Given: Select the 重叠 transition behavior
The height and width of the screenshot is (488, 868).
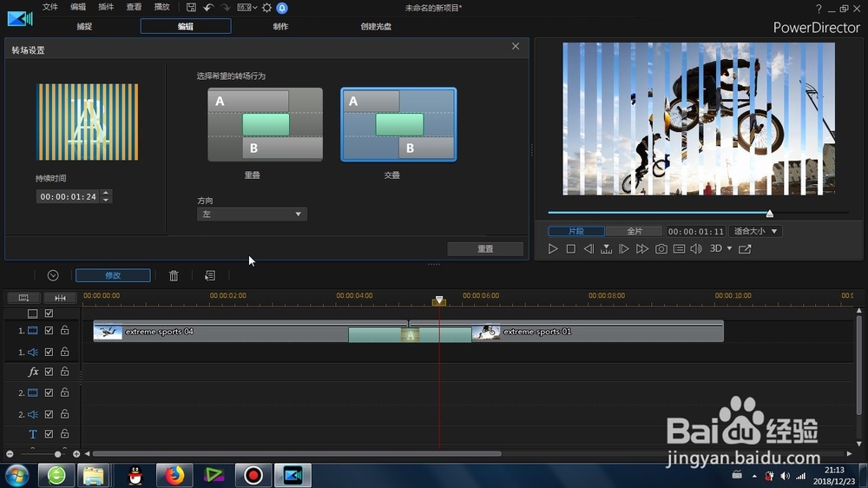Looking at the screenshot, I should pyautogui.click(x=265, y=125).
